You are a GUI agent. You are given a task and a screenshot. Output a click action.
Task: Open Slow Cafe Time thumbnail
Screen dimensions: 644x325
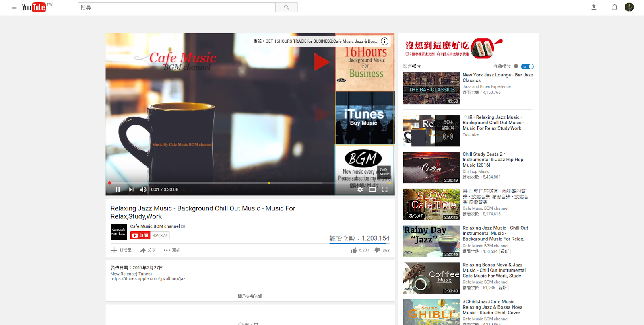(431, 204)
